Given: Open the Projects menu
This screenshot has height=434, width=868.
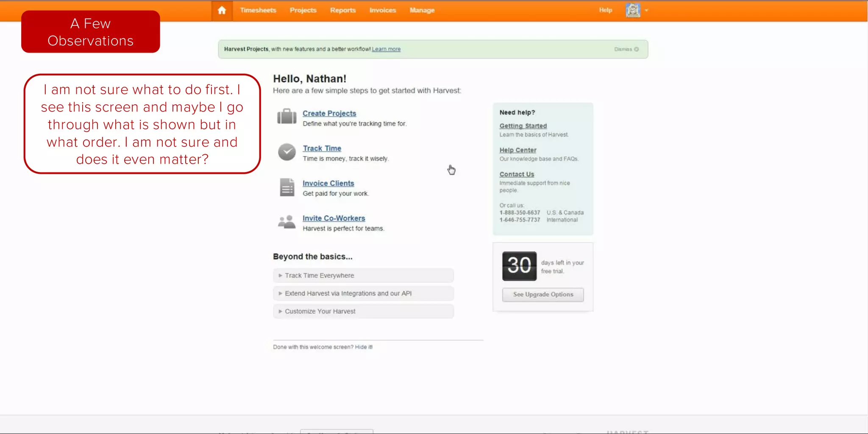Looking at the screenshot, I should coord(303,10).
